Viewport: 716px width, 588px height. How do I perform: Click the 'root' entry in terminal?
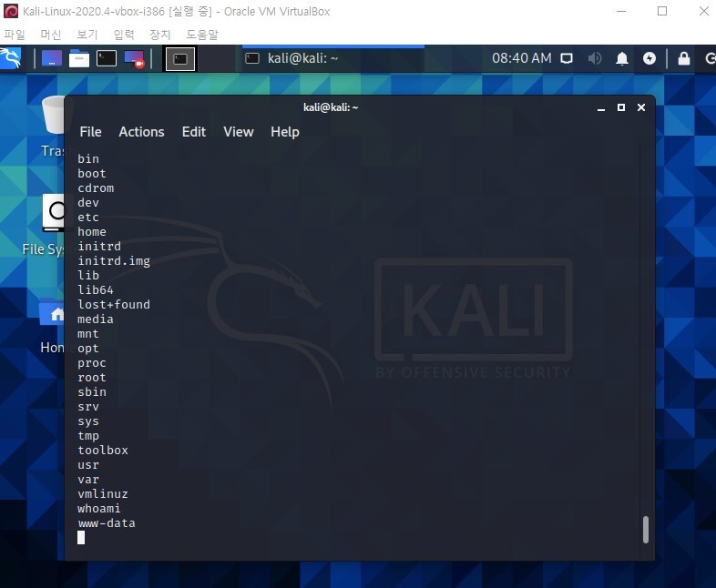[92, 378]
